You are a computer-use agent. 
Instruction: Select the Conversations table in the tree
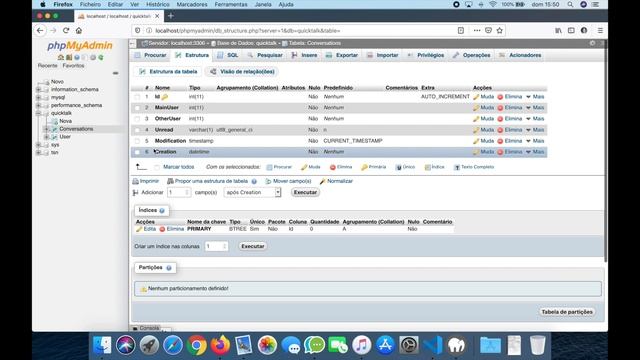pos(76,129)
